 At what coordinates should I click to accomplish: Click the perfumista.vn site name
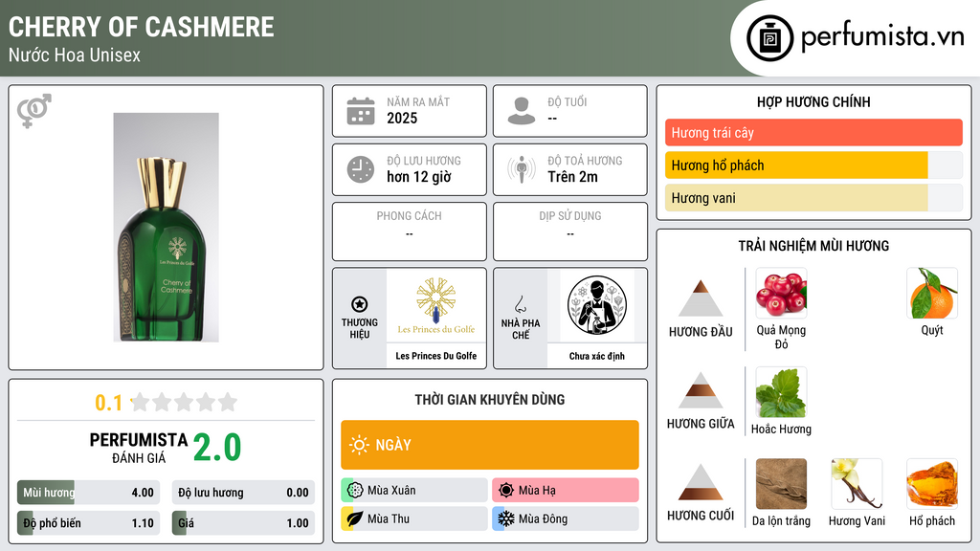[882, 36]
